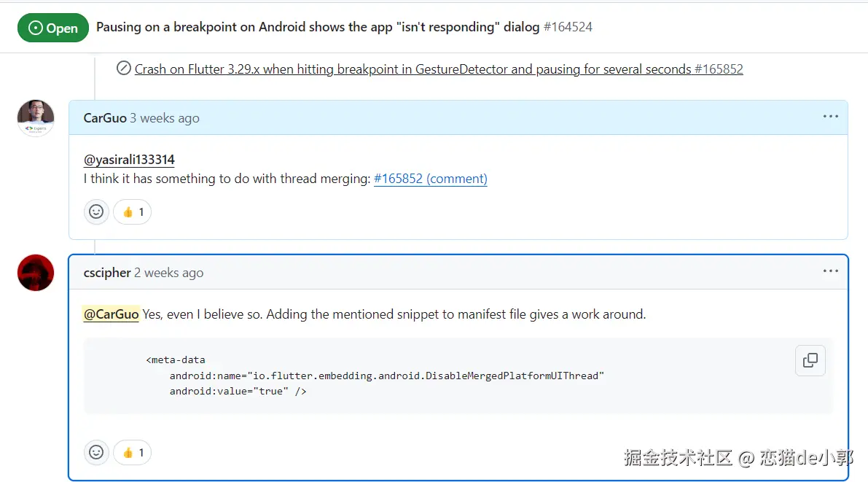Click the cscipher author name
Image resolution: width=868 pixels, height=482 pixels.
pyautogui.click(x=107, y=273)
